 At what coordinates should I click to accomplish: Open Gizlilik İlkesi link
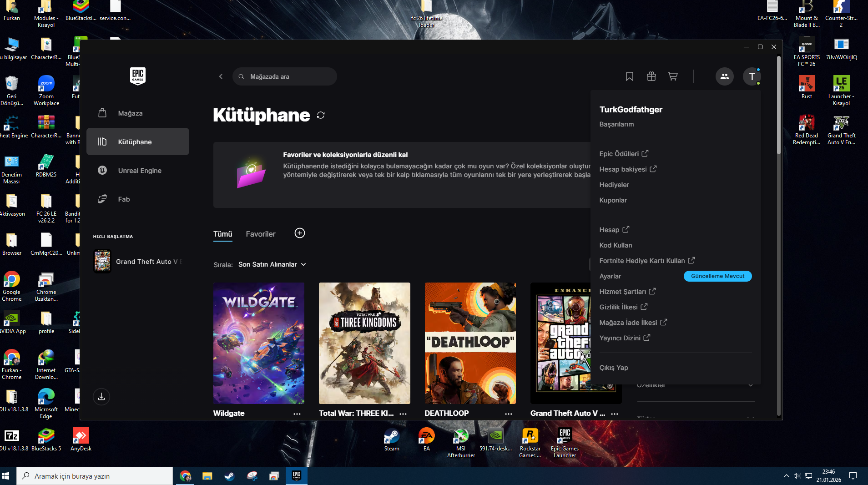(623, 307)
